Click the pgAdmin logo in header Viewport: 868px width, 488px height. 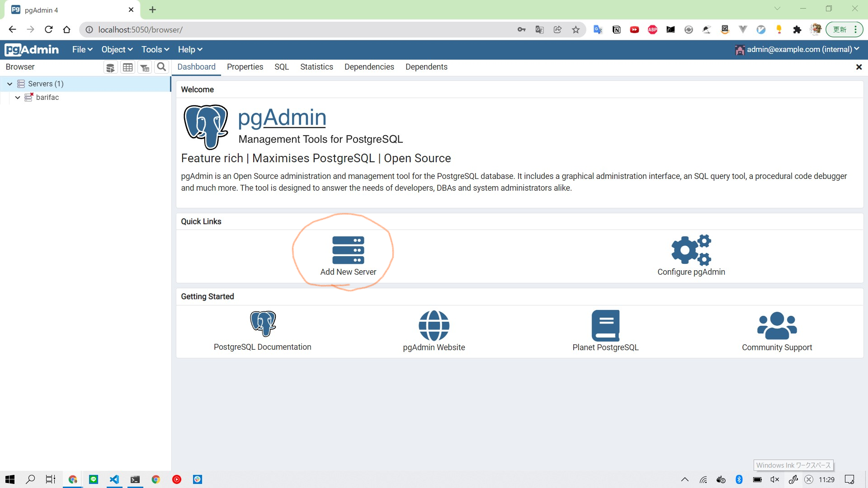pyautogui.click(x=32, y=50)
